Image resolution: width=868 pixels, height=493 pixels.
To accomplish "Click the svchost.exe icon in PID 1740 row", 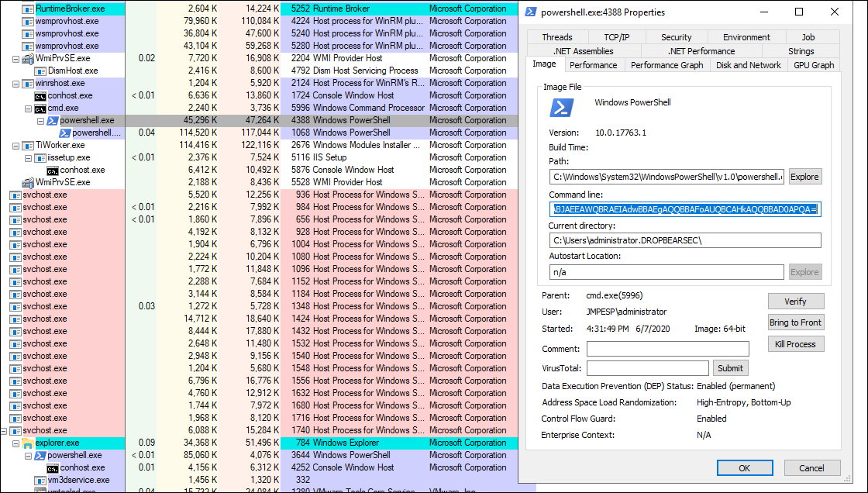I will [x=15, y=430].
